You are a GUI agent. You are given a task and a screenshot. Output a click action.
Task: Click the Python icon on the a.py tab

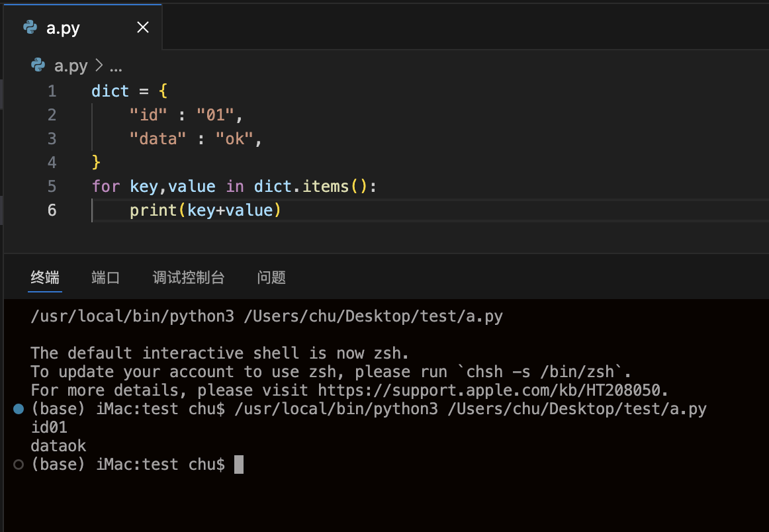coord(30,27)
